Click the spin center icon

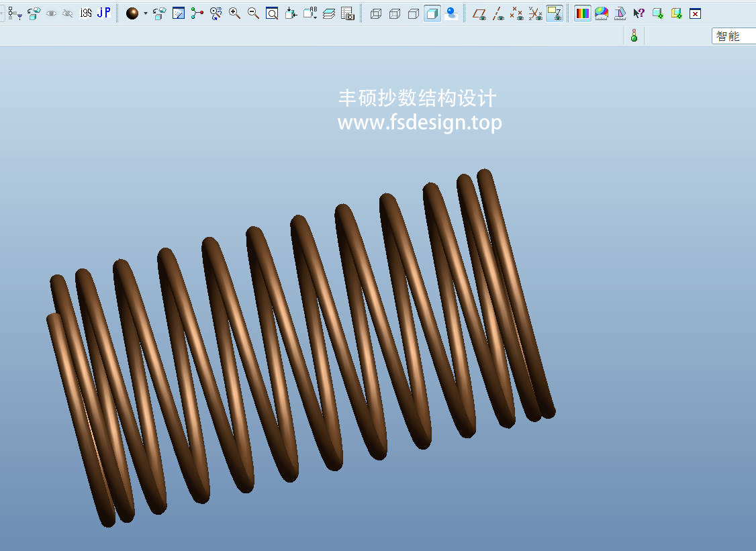[197, 13]
